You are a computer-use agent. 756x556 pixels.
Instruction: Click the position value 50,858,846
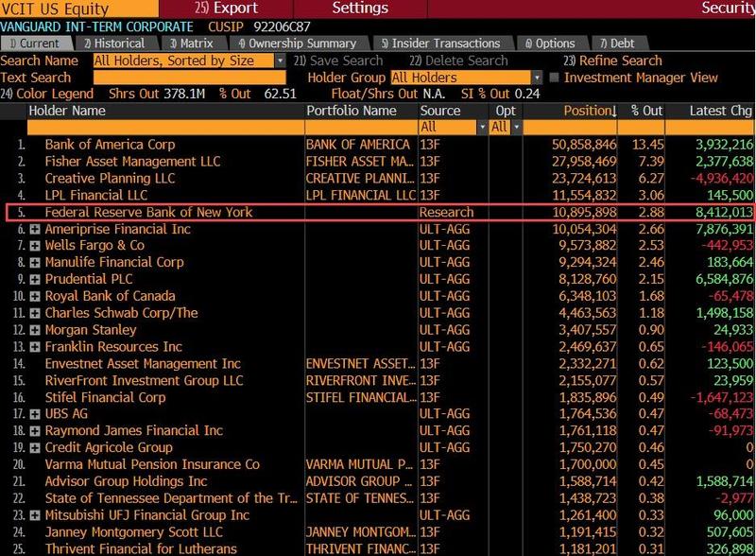click(x=584, y=145)
